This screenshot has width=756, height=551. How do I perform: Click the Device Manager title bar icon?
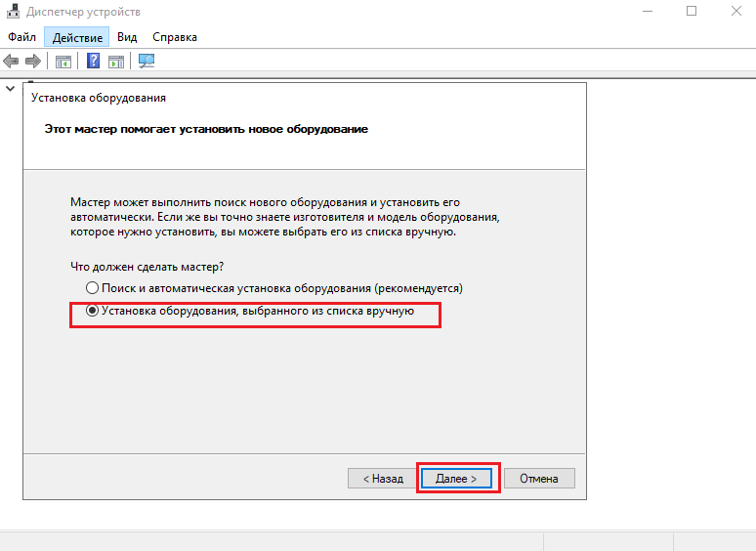tap(13, 11)
